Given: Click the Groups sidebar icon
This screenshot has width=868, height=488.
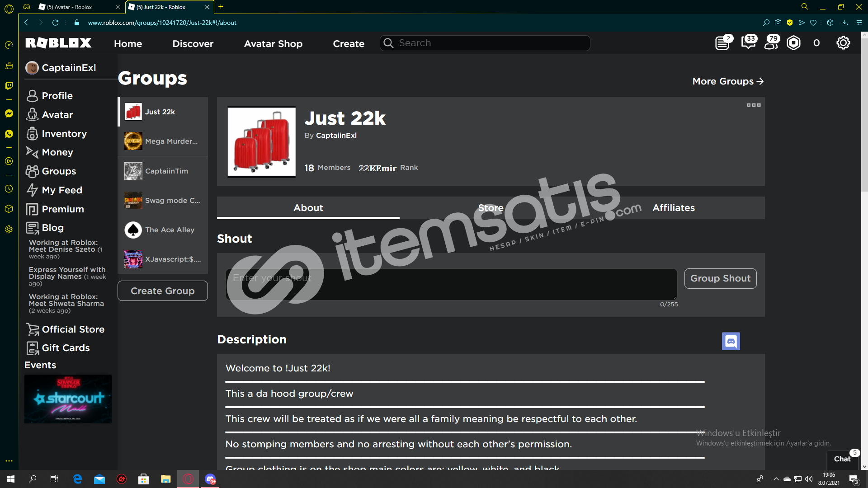Looking at the screenshot, I should 32,171.
